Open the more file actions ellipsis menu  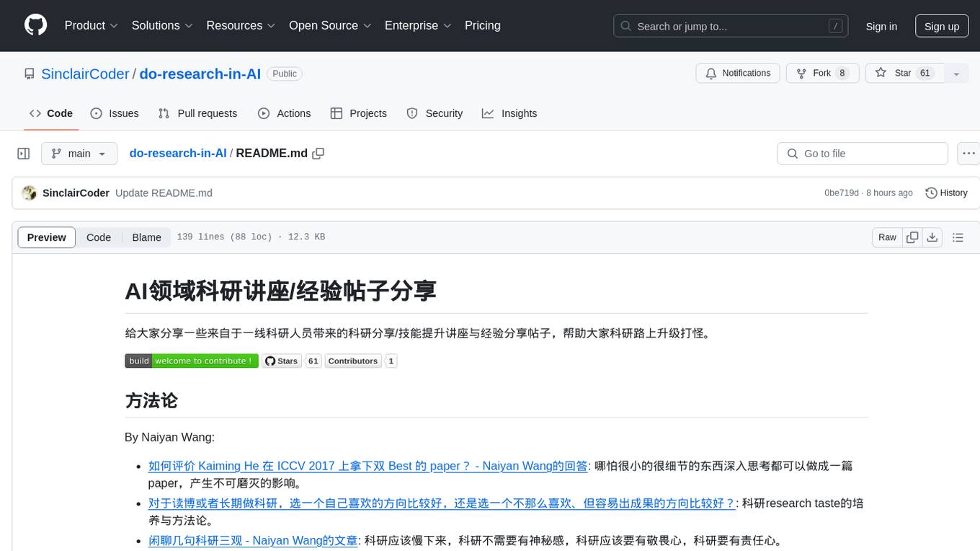pyautogui.click(x=968, y=154)
